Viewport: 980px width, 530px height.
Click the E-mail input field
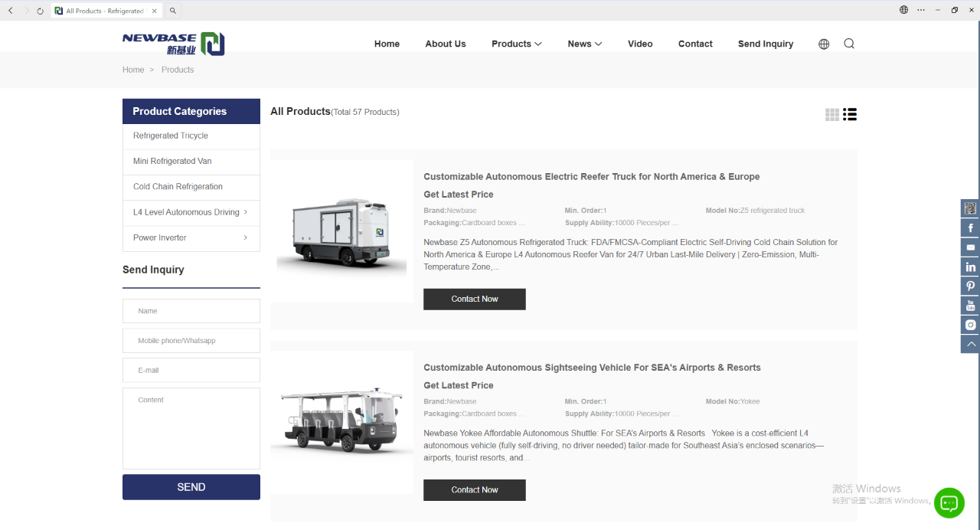(191, 370)
